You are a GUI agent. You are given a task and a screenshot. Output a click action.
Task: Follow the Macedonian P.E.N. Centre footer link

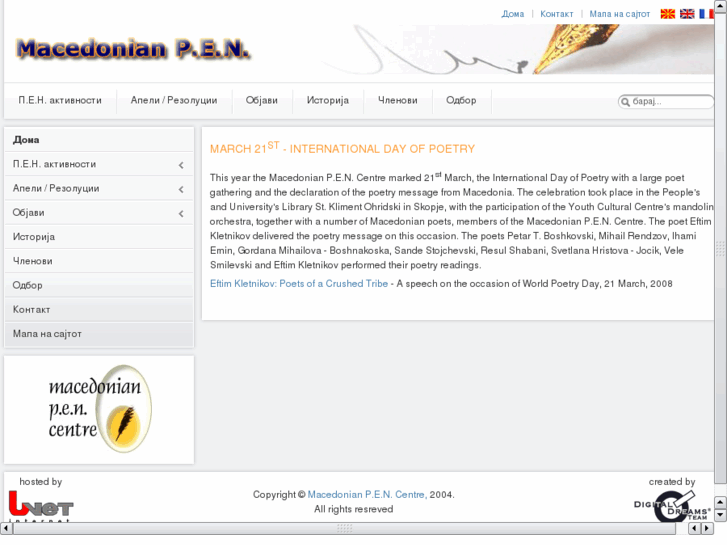(x=367, y=494)
